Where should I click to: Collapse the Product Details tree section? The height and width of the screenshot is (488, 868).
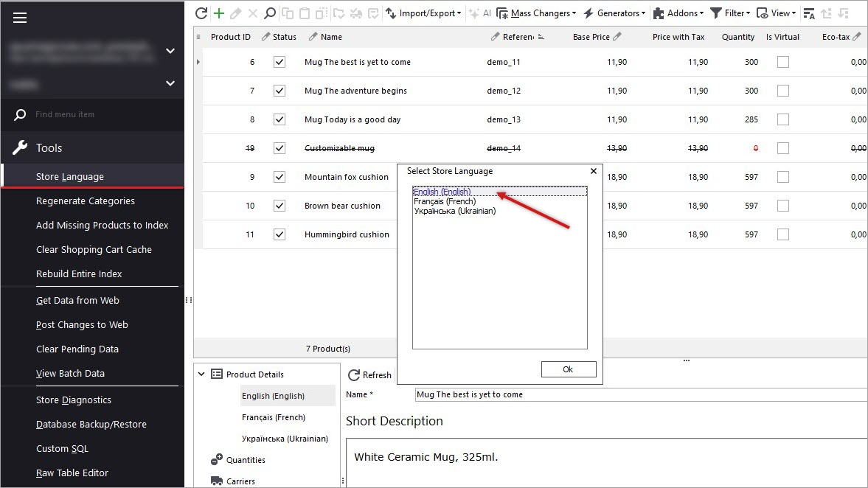tap(201, 374)
